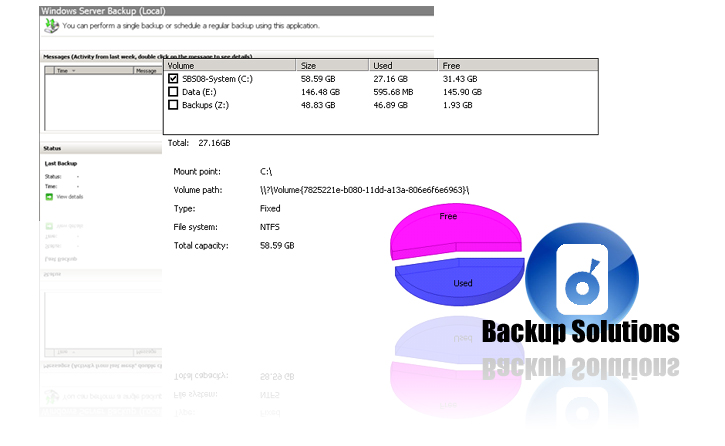Viewport: 725px width, 446px height.
Task: Select the magenta Free pie slice
Action: (x=454, y=232)
